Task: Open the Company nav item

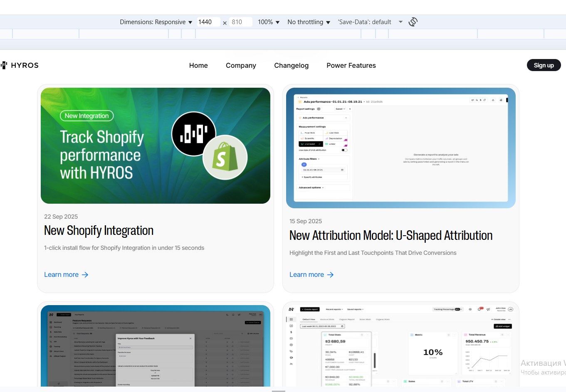Action: [241, 65]
